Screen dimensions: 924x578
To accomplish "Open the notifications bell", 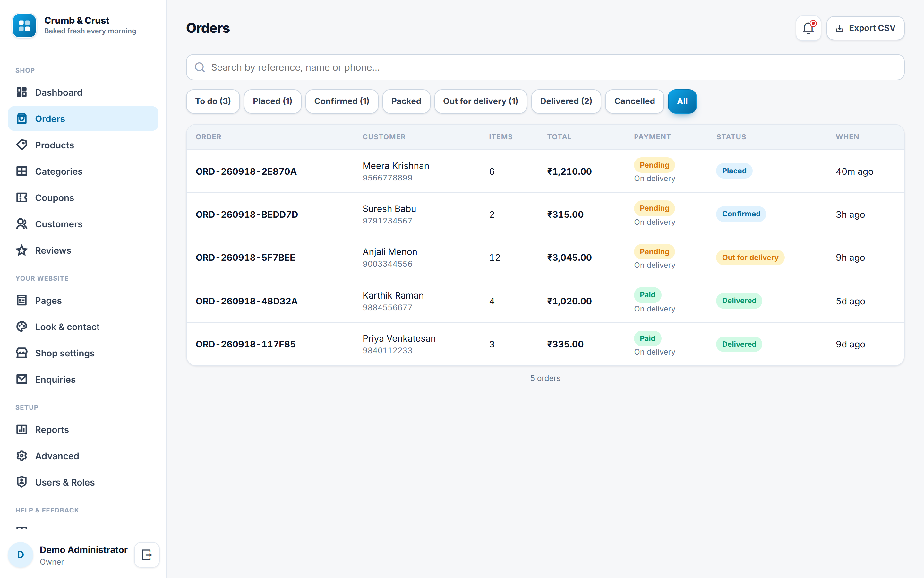I will point(808,28).
